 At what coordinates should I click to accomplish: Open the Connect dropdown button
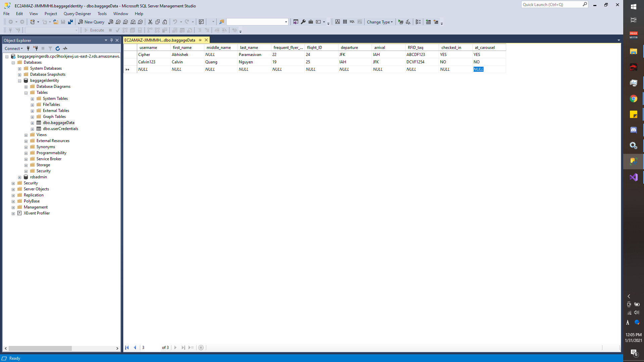pos(14,48)
